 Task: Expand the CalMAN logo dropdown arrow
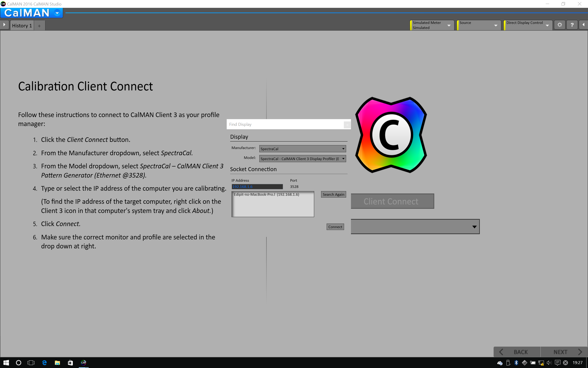click(57, 13)
